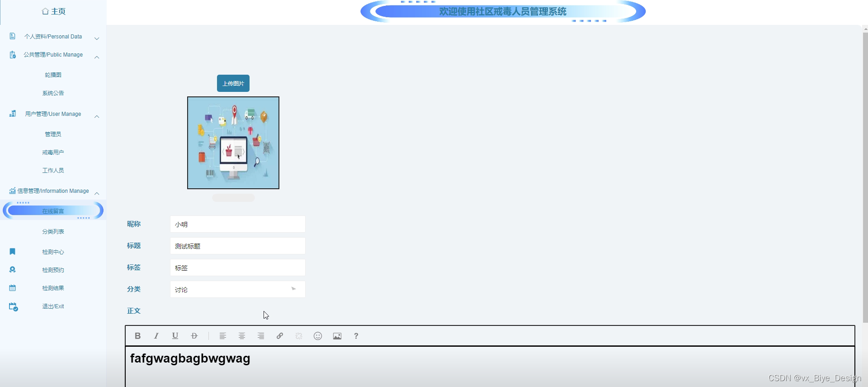Go to 检测预约 page
Image resolution: width=868 pixels, height=387 pixels.
pyautogui.click(x=53, y=270)
